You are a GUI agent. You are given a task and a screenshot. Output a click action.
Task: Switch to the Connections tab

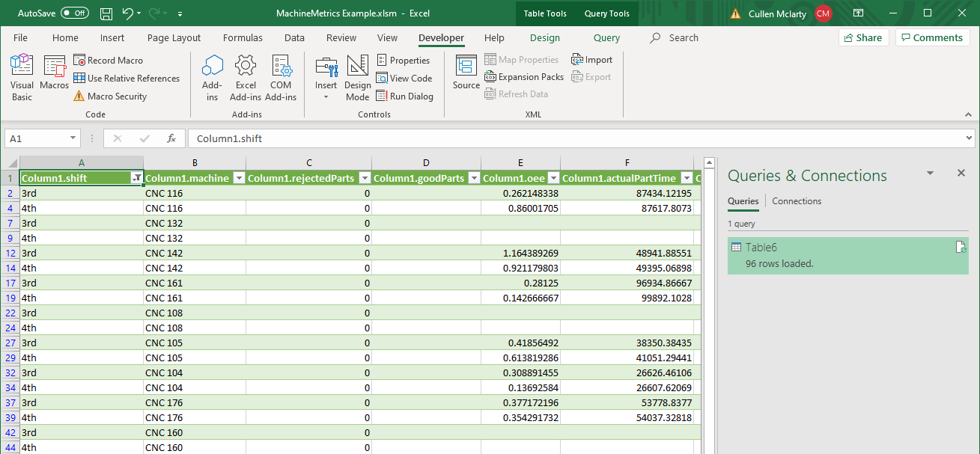[797, 201]
